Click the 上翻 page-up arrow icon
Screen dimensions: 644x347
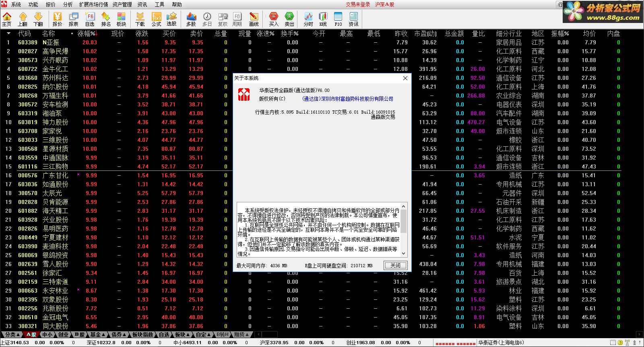coord(23,19)
